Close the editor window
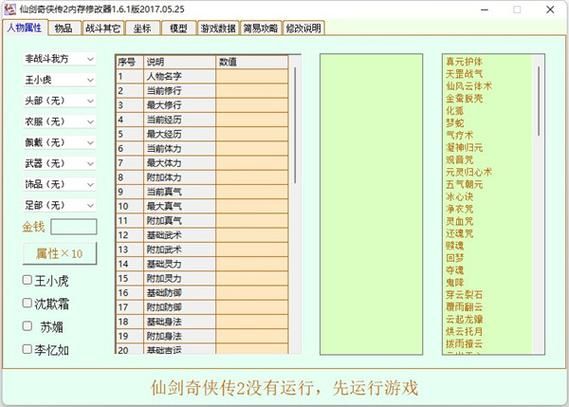The image size is (569, 407). [x=550, y=10]
